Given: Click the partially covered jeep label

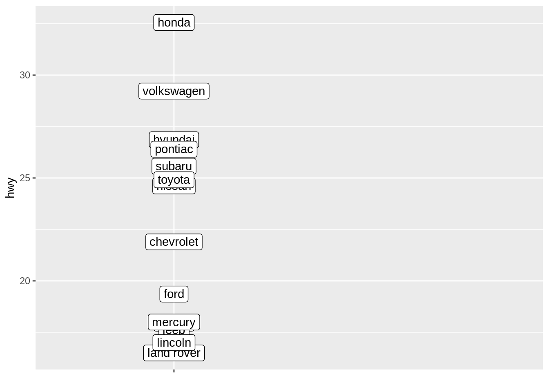Looking at the screenshot, I should click(174, 332).
